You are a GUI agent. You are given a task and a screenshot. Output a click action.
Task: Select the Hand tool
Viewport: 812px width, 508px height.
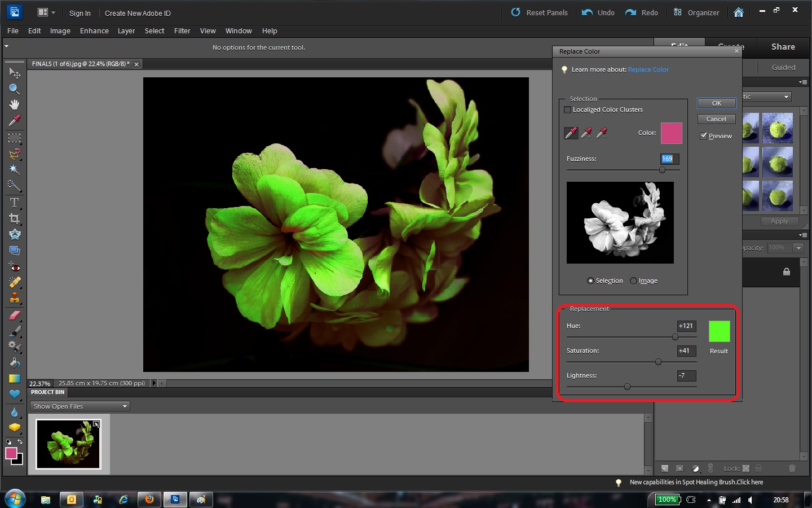(x=15, y=104)
